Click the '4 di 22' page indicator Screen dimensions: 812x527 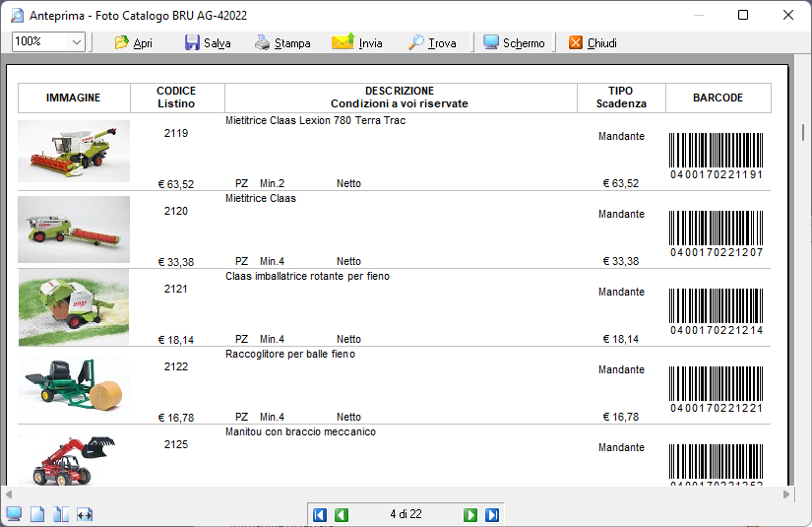click(406, 514)
